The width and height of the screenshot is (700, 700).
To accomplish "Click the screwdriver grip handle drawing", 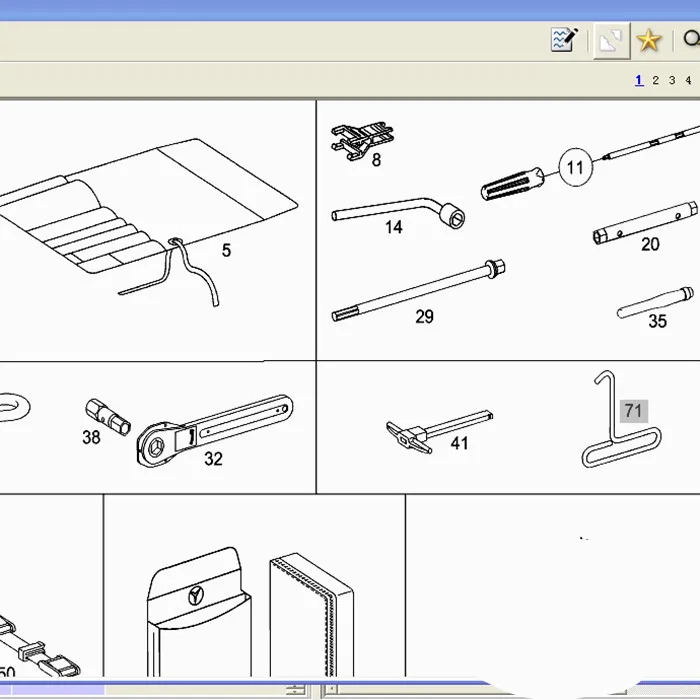I will pos(512,183).
